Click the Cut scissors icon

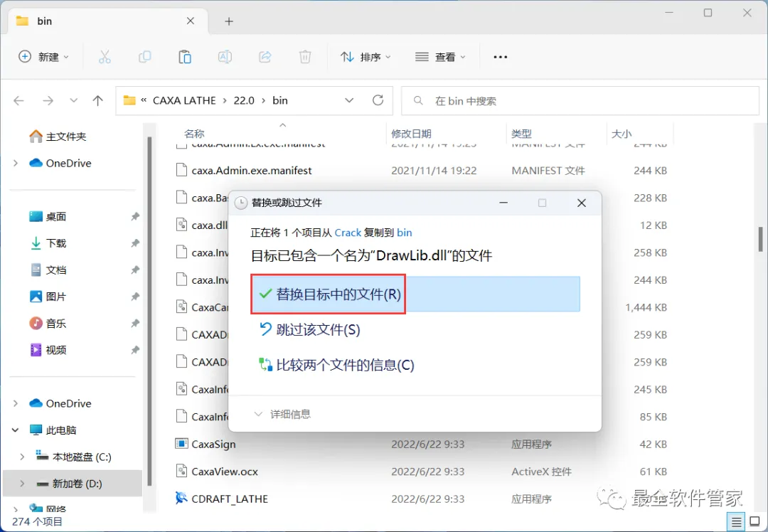pos(105,57)
